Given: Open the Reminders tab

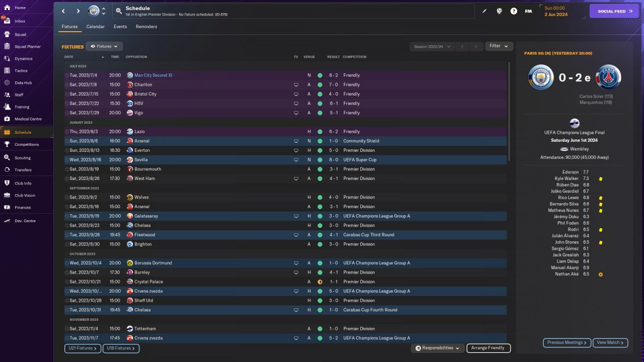Looking at the screenshot, I should pos(146,27).
